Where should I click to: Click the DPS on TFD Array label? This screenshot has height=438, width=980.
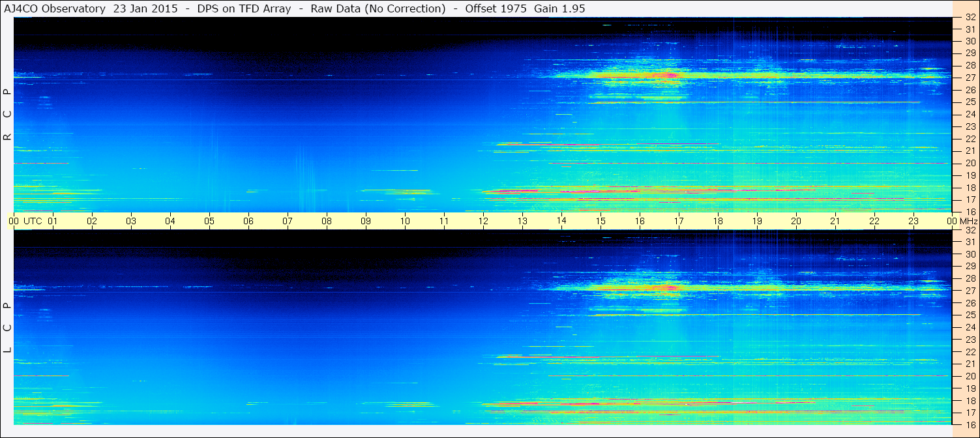244,8
